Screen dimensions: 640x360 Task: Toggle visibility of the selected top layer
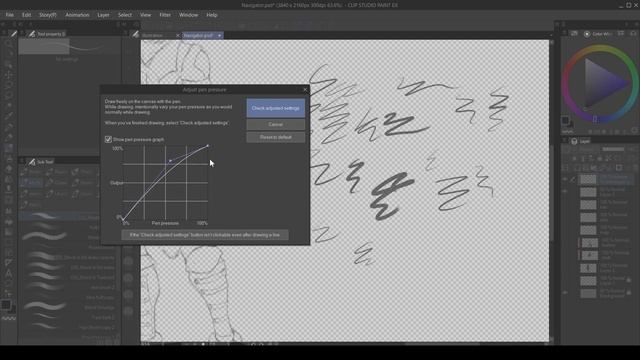click(x=565, y=179)
